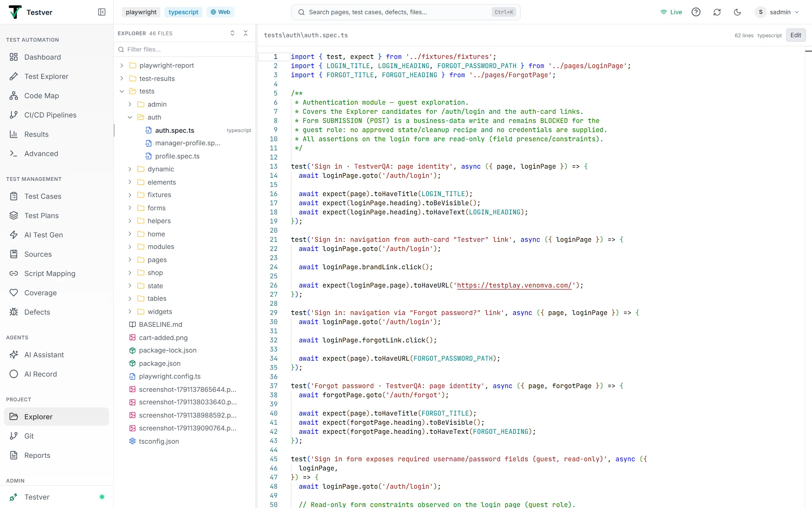This screenshot has height=508, width=812.
Task: Toggle dark mode moon icon
Action: pos(738,12)
